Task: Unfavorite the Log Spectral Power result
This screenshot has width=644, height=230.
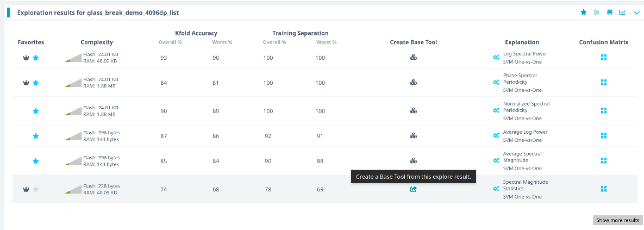Action: [x=36, y=58]
